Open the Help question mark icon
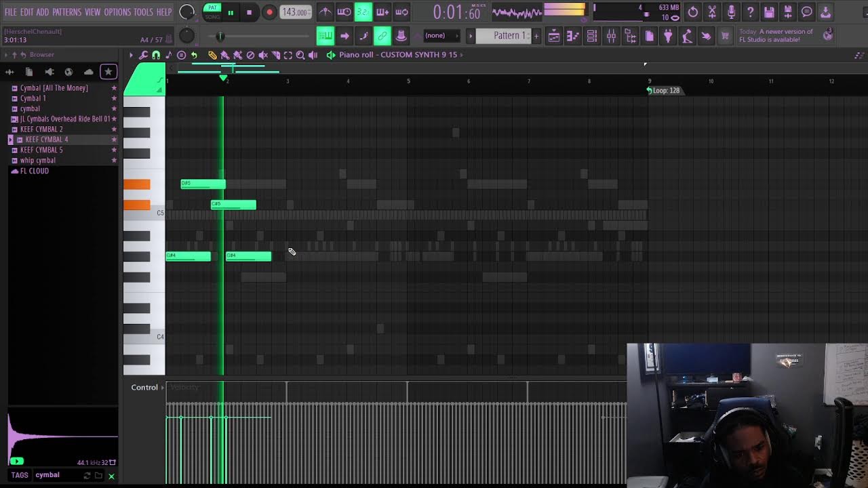Screen dimensions: 868x488 coord(750,12)
